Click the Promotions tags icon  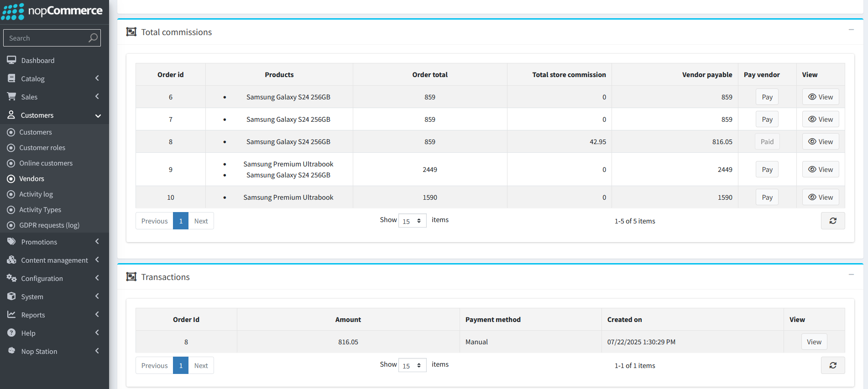click(x=11, y=241)
